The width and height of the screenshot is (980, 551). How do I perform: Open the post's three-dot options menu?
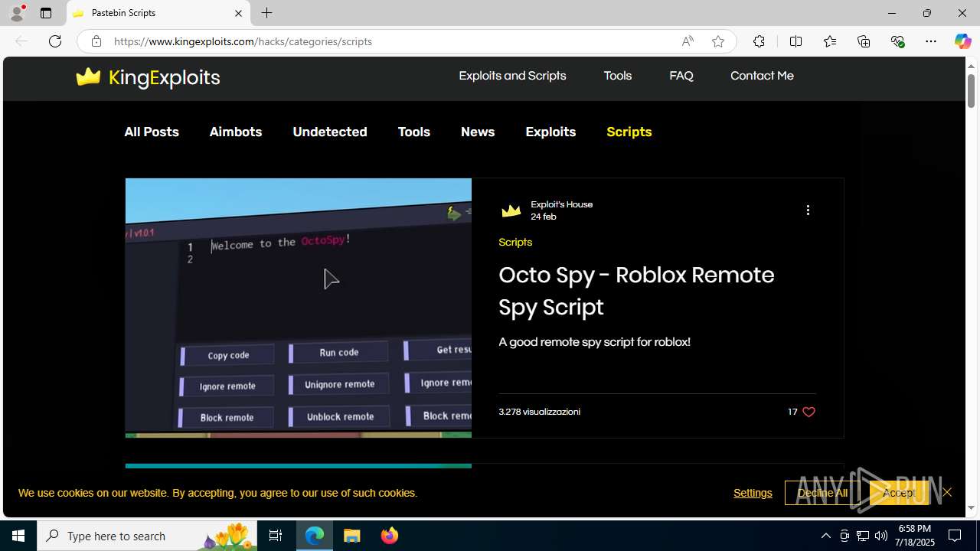[x=808, y=210]
